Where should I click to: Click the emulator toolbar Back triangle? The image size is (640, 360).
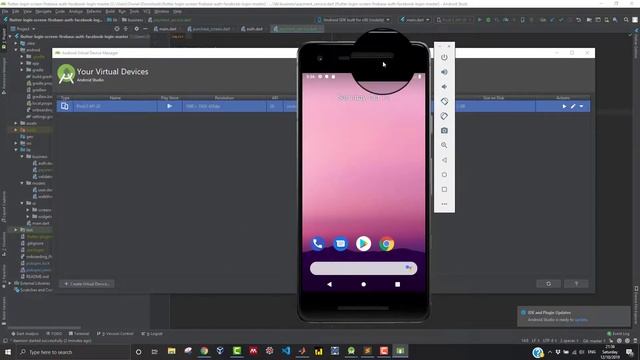pos(444,160)
